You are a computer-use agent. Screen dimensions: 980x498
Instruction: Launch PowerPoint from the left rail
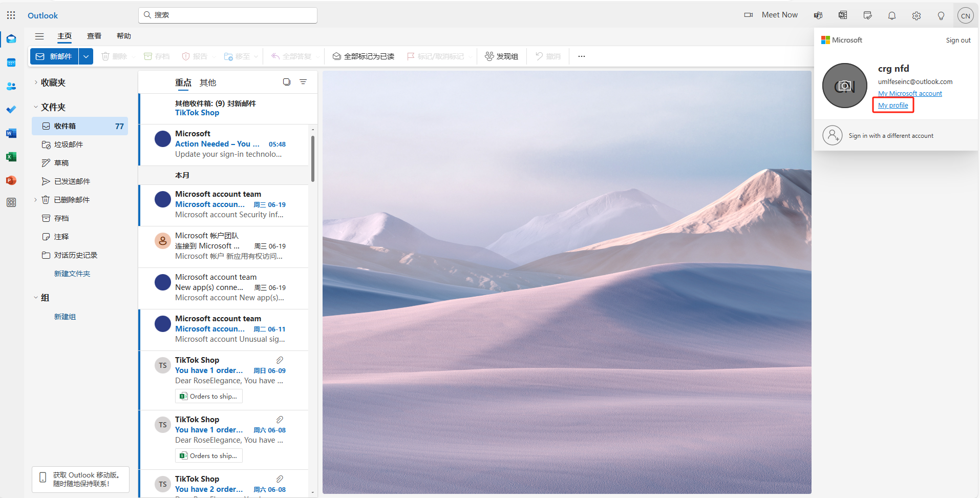pyautogui.click(x=11, y=180)
